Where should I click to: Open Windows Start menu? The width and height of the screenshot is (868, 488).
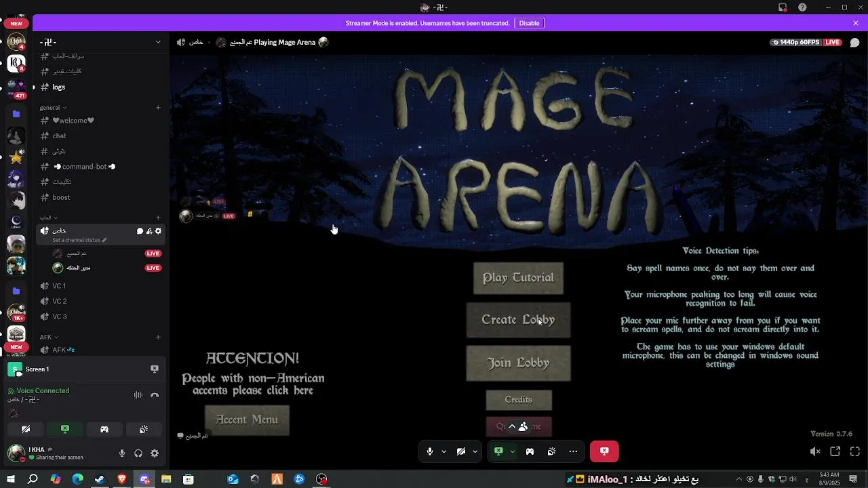coord(10,479)
